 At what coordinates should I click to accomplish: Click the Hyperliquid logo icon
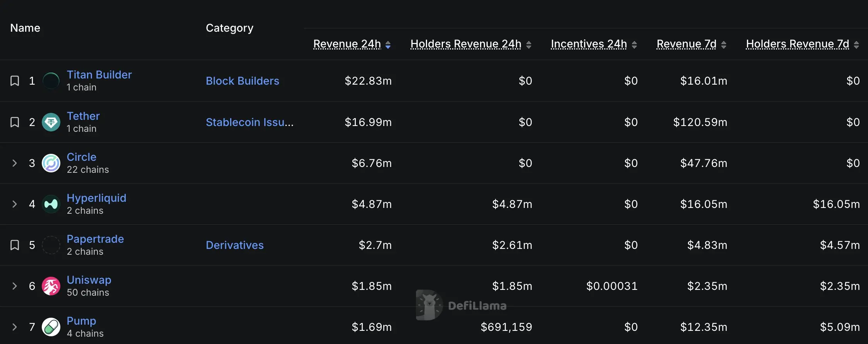tap(51, 204)
